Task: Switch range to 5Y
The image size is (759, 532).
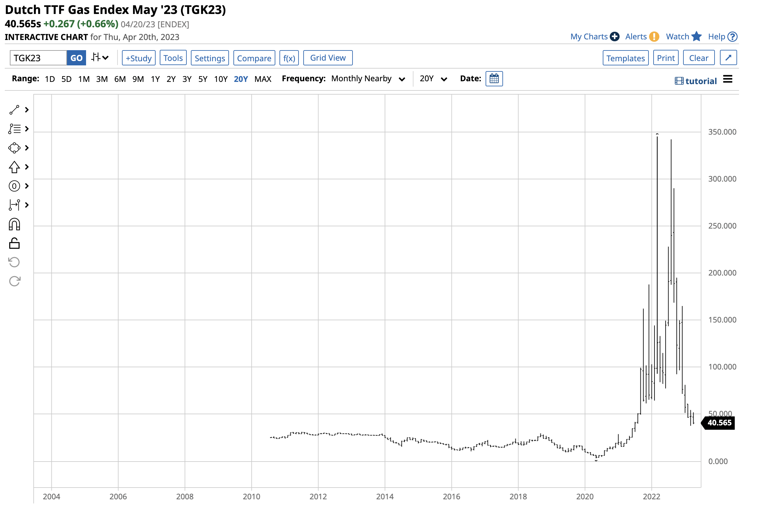Action: point(203,79)
